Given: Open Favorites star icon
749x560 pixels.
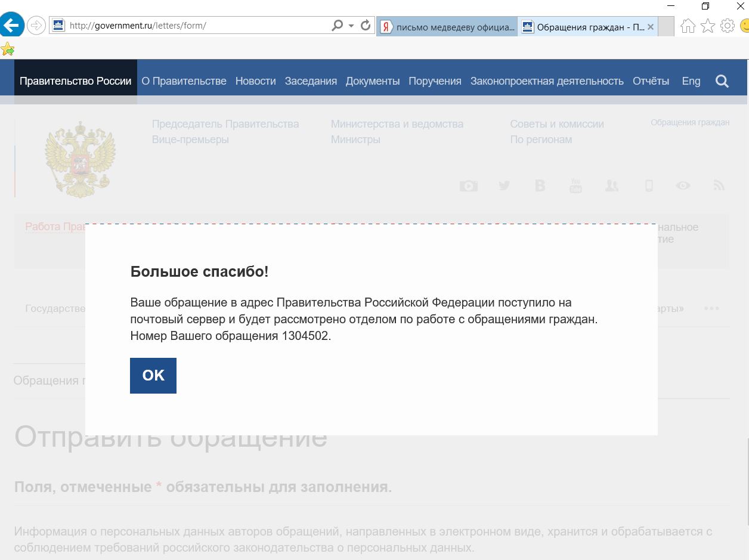Looking at the screenshot, I should (x=707, y=26).
